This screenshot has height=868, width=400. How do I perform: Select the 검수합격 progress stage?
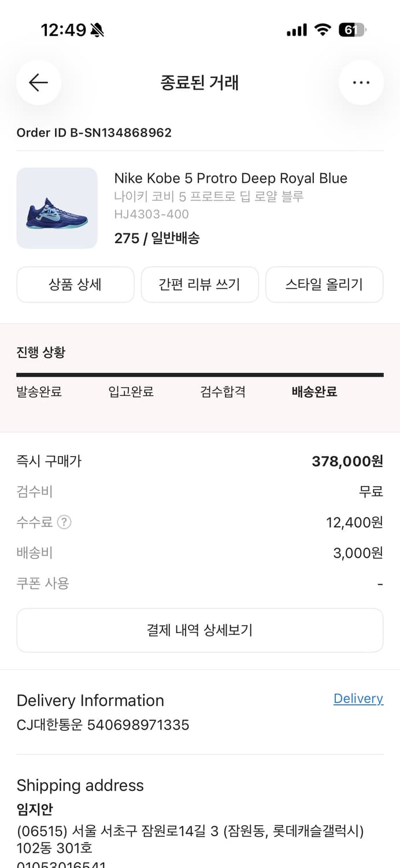tap(224, 392)
